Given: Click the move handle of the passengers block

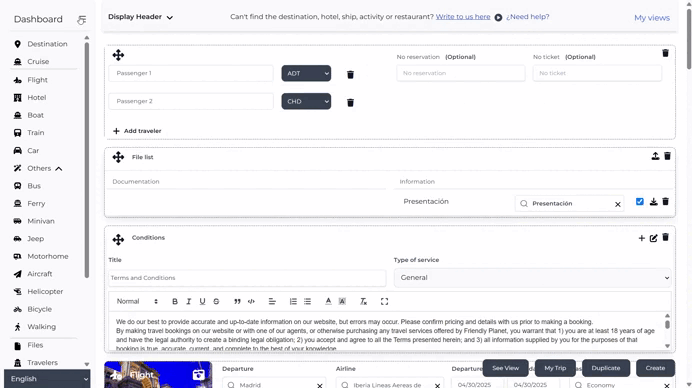Looking at the screenshot, I should pos(118,55).
